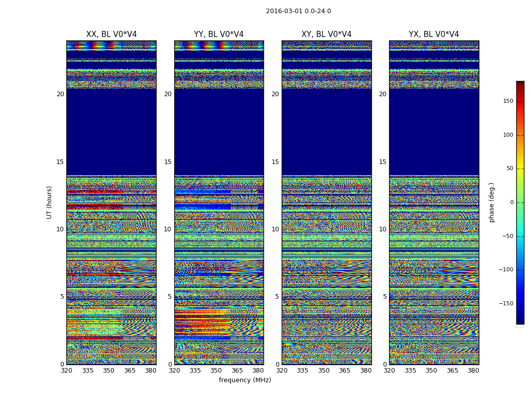Click the fringe pattern atop the YY panel
This screenshot has height=405, width=532.
[x=219, y=45]
